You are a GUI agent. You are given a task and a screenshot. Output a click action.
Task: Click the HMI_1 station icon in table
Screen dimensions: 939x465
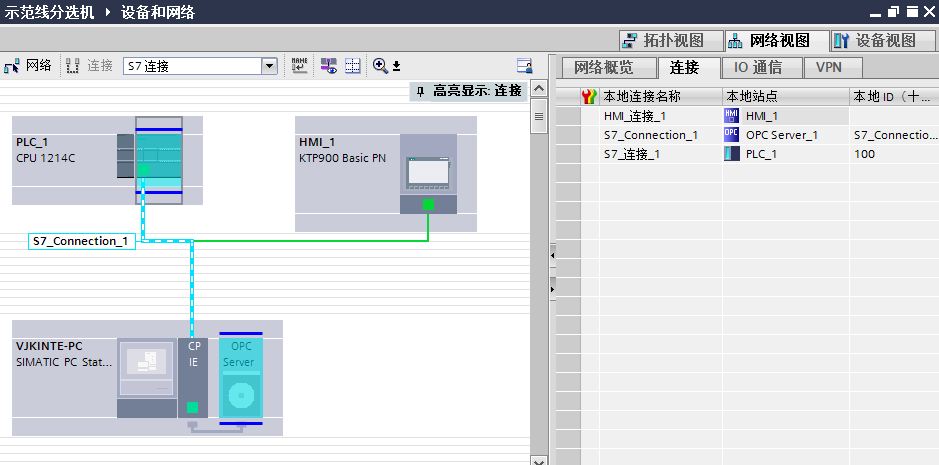point(732,116)
